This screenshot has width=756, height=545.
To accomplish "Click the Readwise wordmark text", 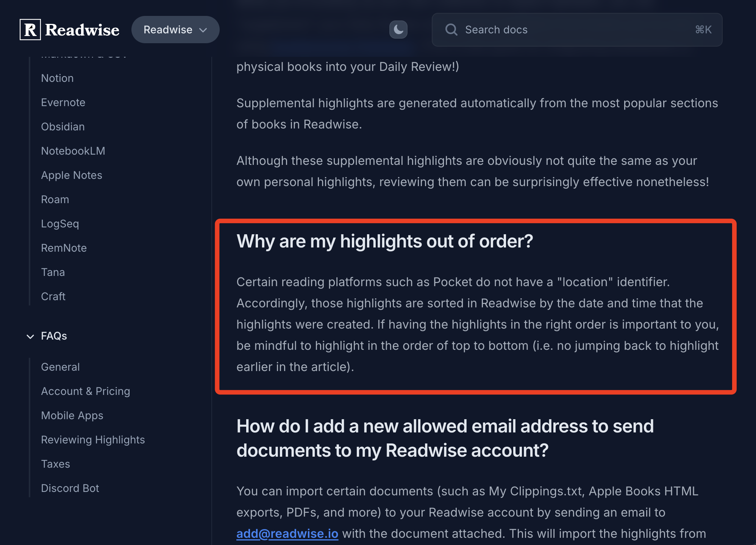I will coord(82,30).
